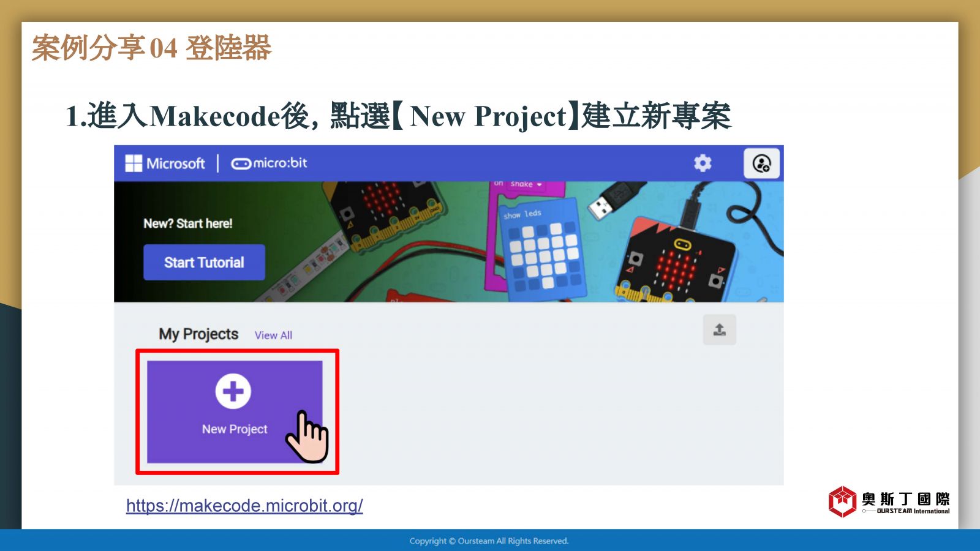Open the makecode.microbit.org URL link
Screen dimensions: 980x551
tap(244, 506)
